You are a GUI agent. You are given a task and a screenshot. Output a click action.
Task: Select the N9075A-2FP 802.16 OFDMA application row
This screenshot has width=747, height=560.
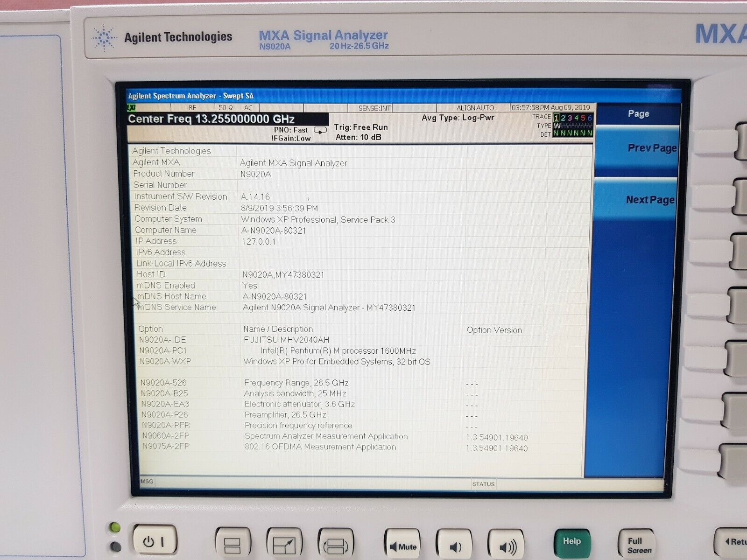pyautogui.click(x=335, y=447)
